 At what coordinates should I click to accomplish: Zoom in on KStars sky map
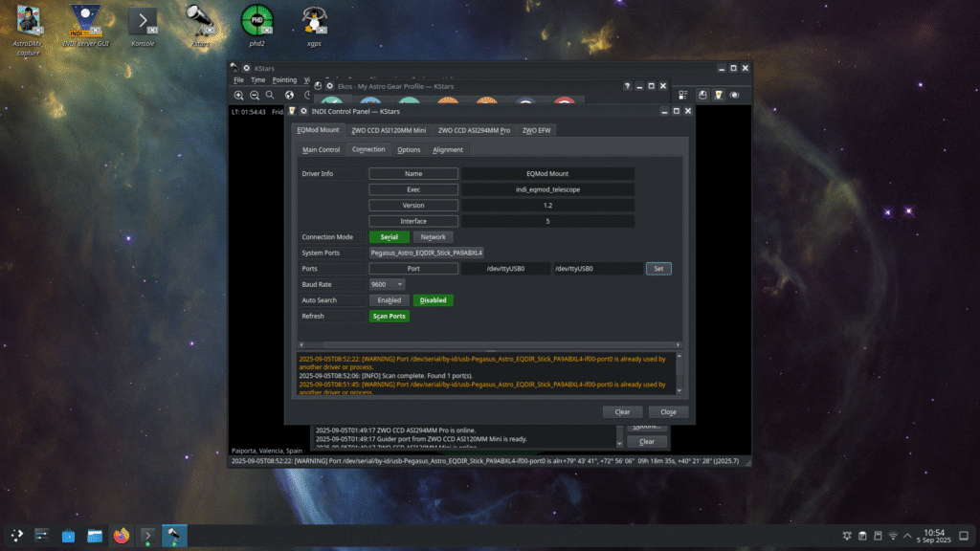tap(238, 95)
